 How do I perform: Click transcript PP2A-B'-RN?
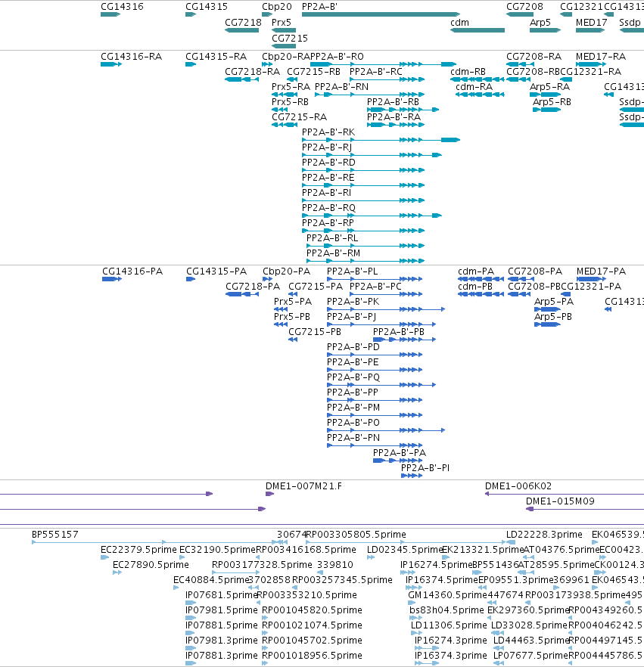(342, 87)
